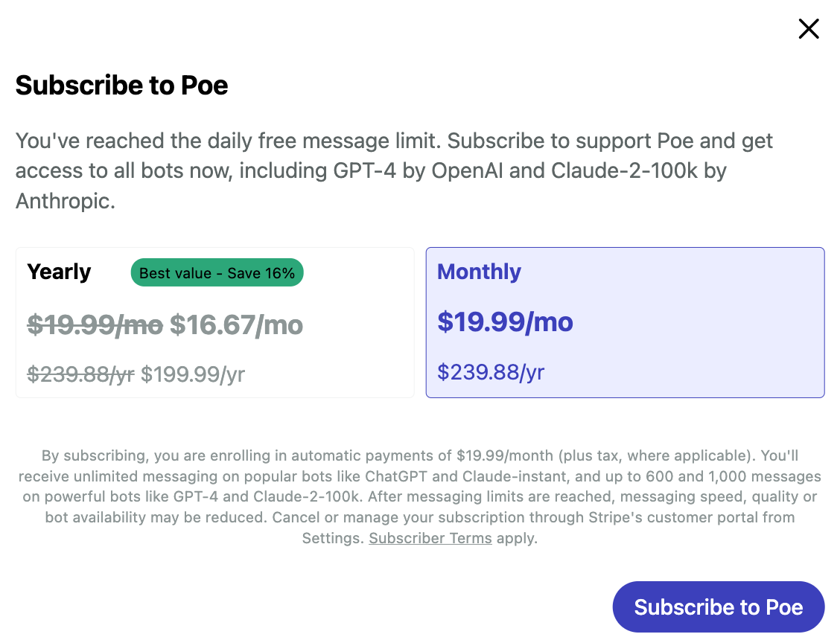Close the Subscribe to Poe dialog

808,29
